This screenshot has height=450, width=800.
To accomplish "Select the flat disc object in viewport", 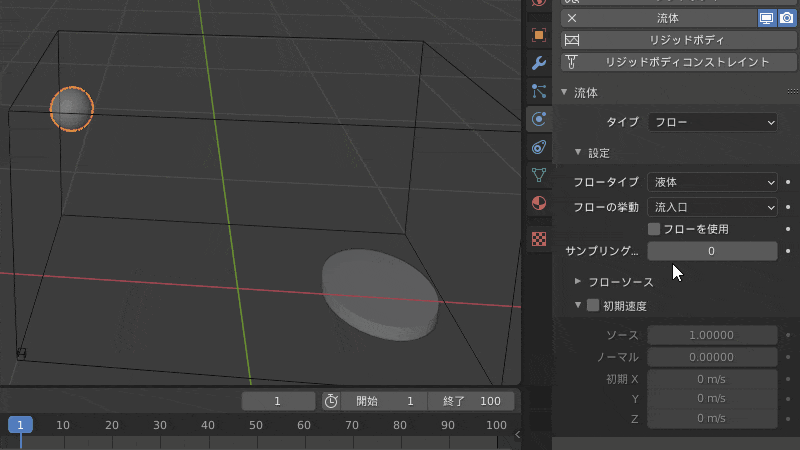I will [x=380, y=294].
